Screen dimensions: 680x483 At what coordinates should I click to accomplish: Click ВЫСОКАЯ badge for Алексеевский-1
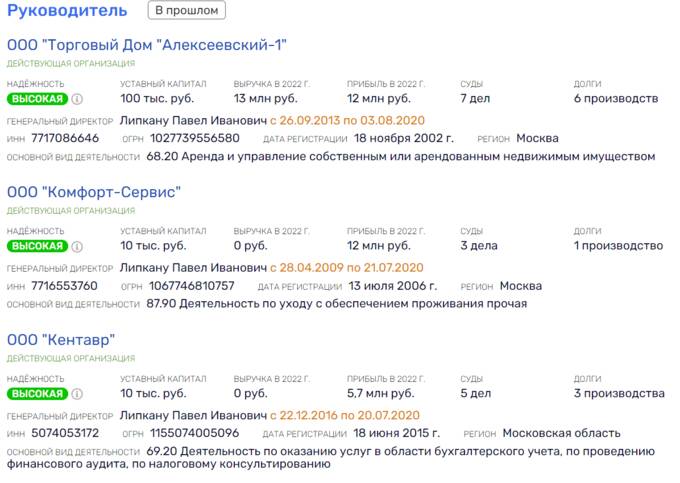point(37,99)
